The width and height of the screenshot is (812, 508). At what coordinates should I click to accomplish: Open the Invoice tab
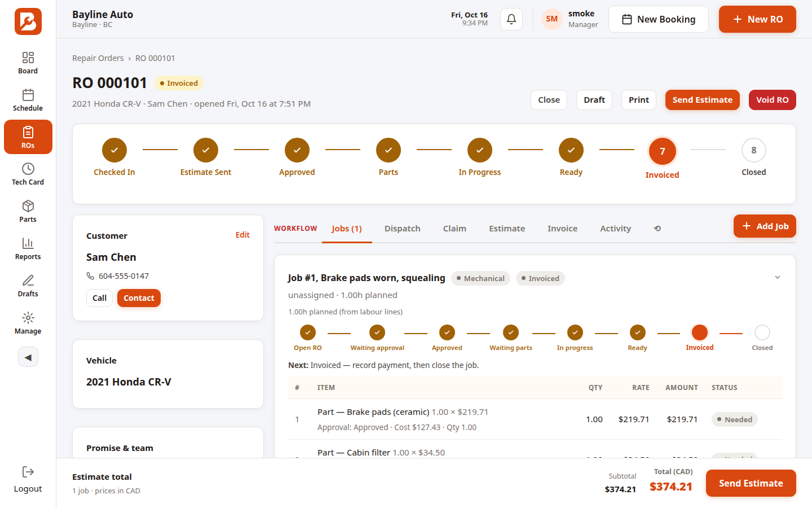pos(562,229)
